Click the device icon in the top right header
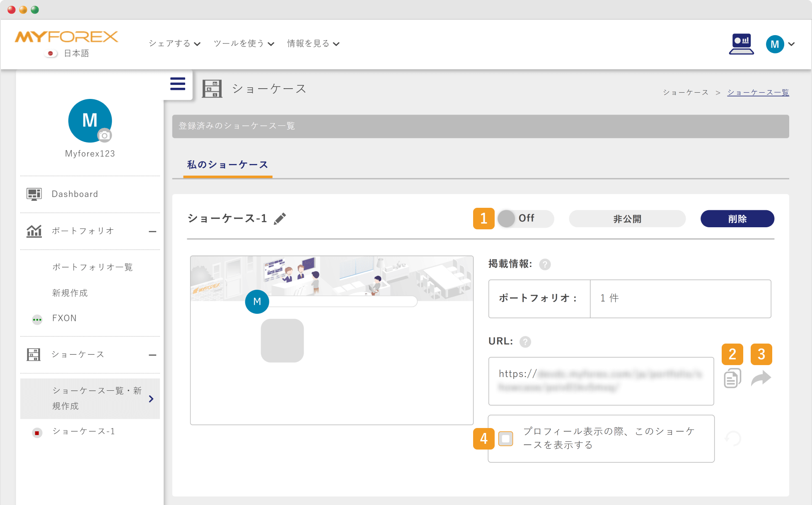 coord(741,43)
